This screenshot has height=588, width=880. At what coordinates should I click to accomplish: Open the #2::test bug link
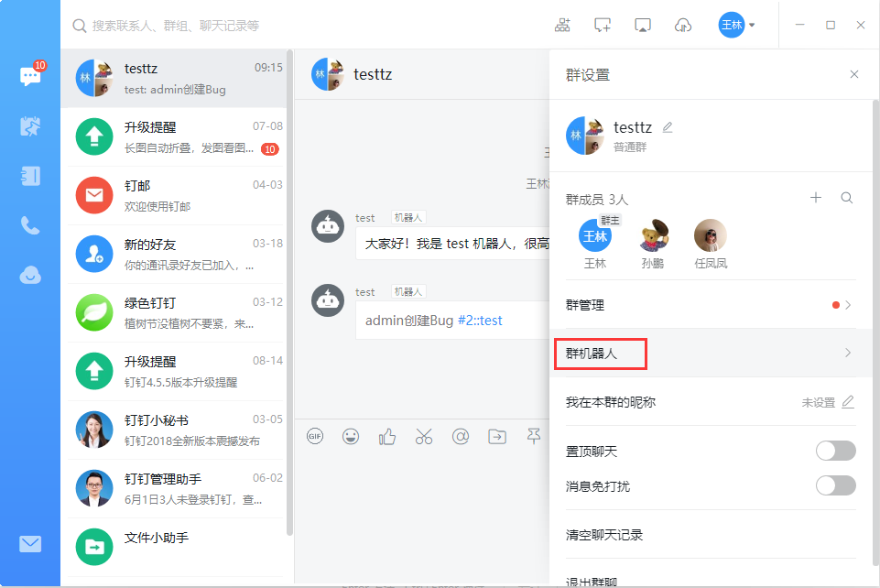(x=480, y=321)
